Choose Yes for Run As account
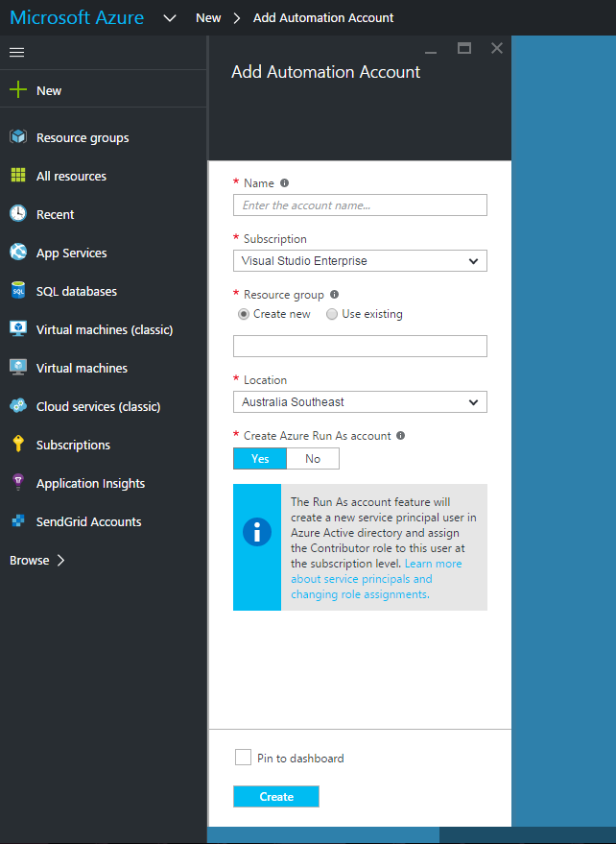The image size is (616, 844). click(260, 459)
